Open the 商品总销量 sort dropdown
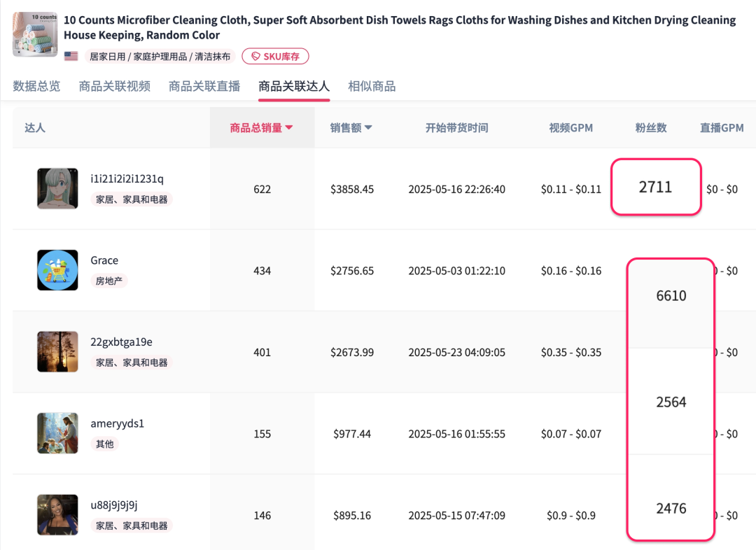The image size is (756, 550). [x=262, y=127]
